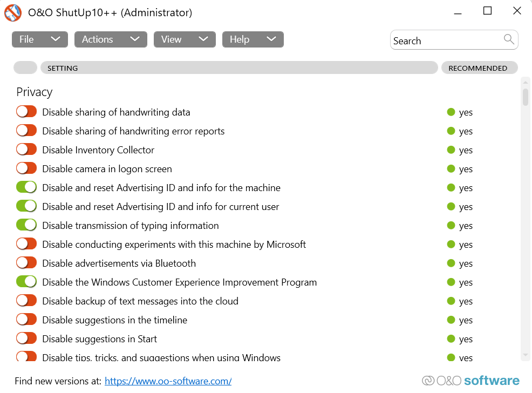This screenshot has height=393, width=532.
Task: Click the O&O software logo at bottom right
Action: click(470, 381)
